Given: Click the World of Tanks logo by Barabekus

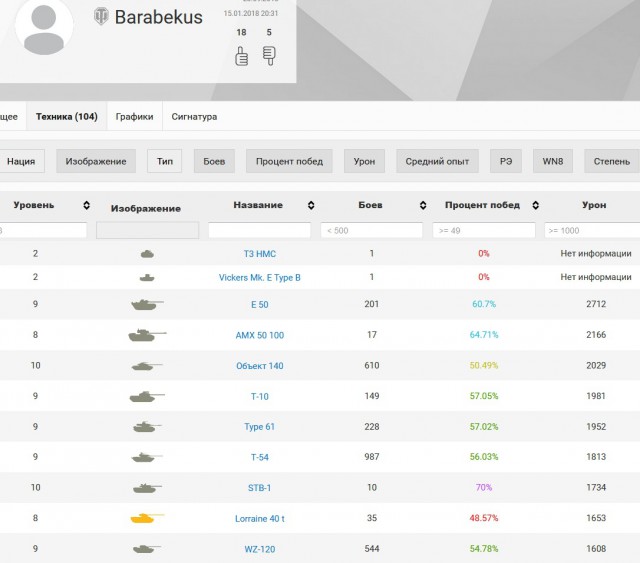Looking at the screenshot, I should point(101,17).
